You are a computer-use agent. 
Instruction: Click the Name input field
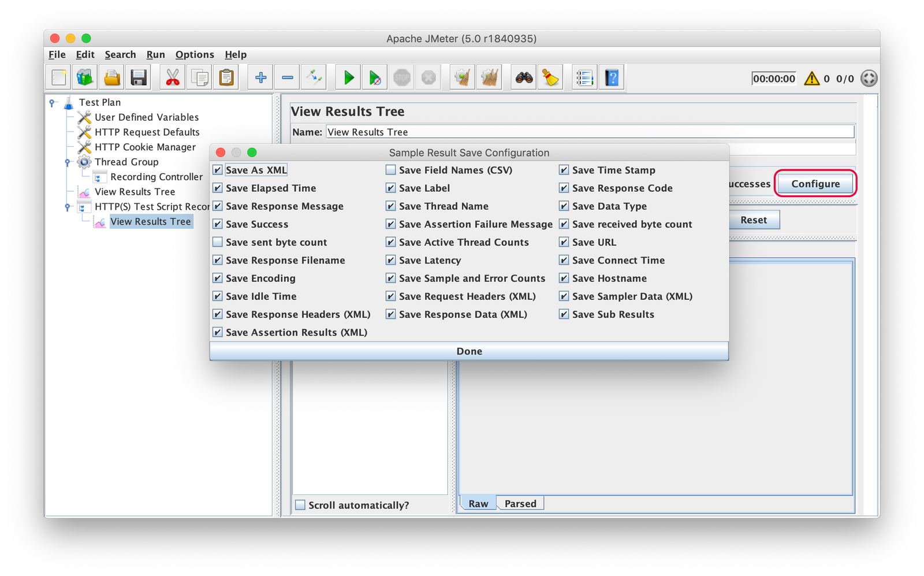589,132
